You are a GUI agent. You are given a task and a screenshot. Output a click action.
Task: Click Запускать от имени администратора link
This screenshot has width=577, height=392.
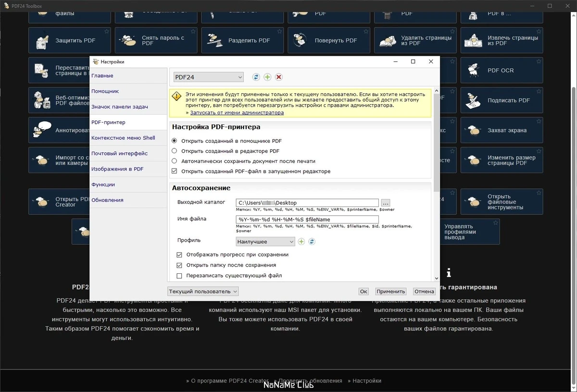point(237,113)
